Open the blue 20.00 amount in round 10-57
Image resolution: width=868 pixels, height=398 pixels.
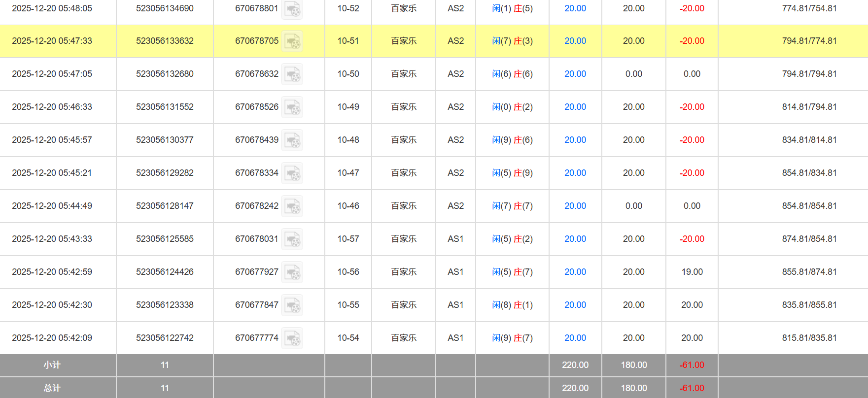(x=575, y=239)
